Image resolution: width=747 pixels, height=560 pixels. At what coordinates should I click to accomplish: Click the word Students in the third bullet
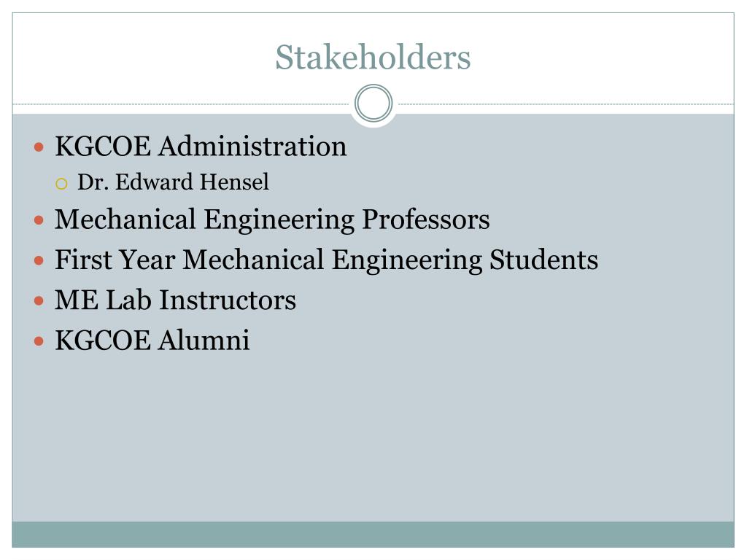pos(543,260)
